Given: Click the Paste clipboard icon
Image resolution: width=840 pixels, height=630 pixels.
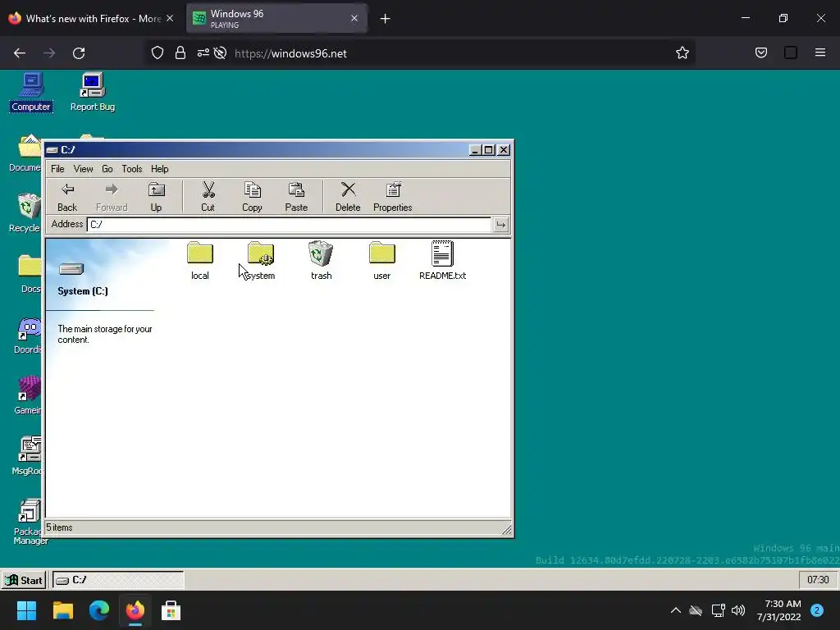Looking at the screenshot, I should pos(296,197).
